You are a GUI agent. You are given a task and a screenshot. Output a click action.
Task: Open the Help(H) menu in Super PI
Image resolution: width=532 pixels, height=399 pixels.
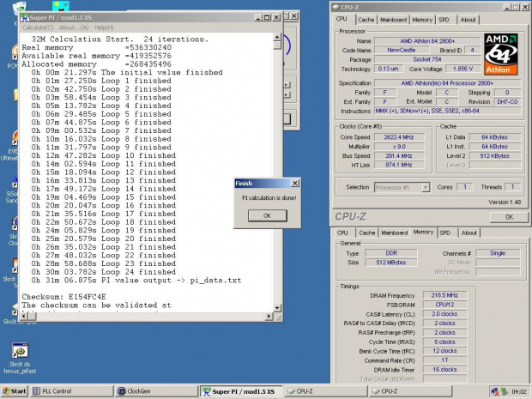pyautogui.click(x=104, y=27)
